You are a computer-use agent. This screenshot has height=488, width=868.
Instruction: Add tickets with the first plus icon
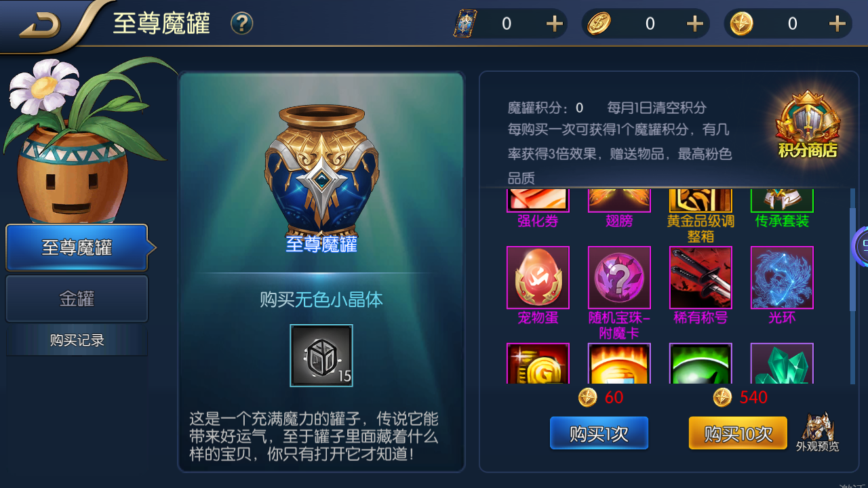tap(555, 24)
